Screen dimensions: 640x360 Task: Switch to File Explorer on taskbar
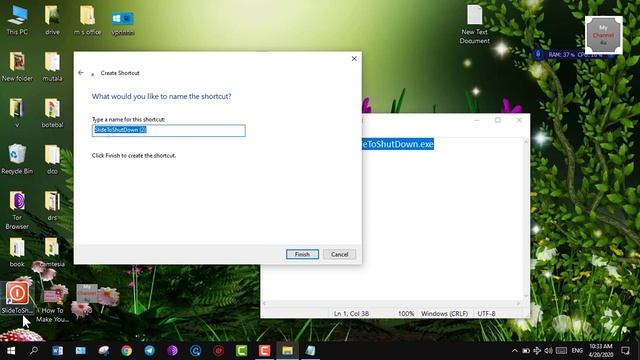pyautogui.click(x=287, y=351)
